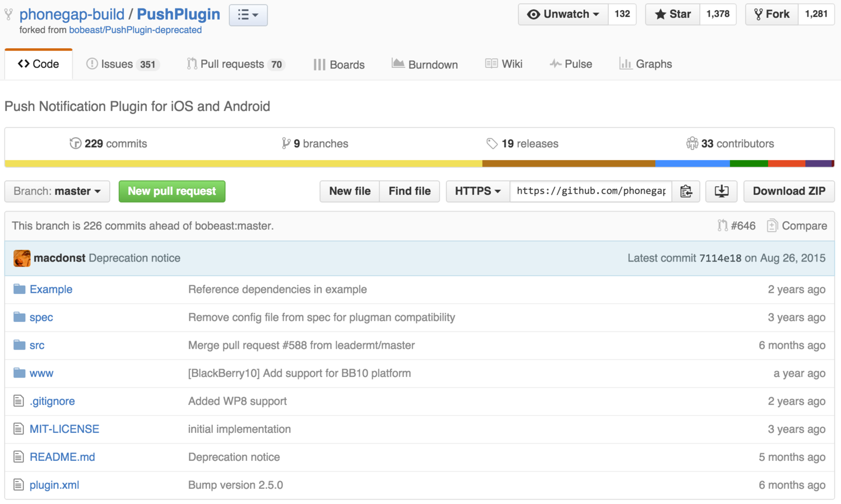Click macdonst avatar thumbnail
The height and width of the screenshot is (504, 841).
pos(22,258)
